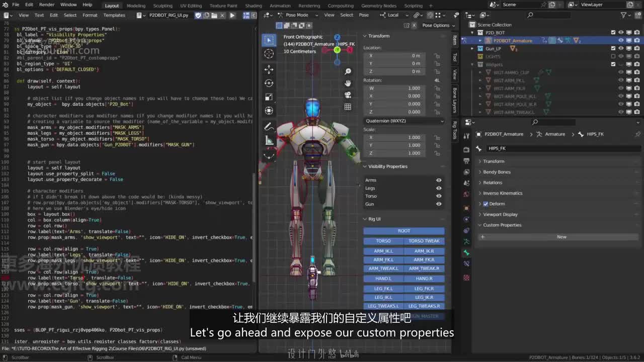Open the Armature data properties tab
Screen dimensions: 644x362
466,242
